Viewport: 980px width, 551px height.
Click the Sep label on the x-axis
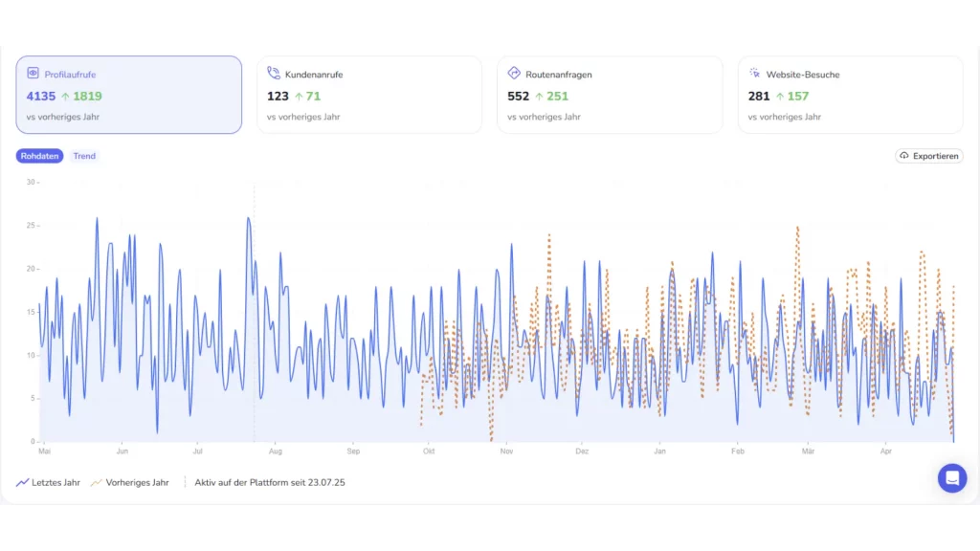(353, 452)
